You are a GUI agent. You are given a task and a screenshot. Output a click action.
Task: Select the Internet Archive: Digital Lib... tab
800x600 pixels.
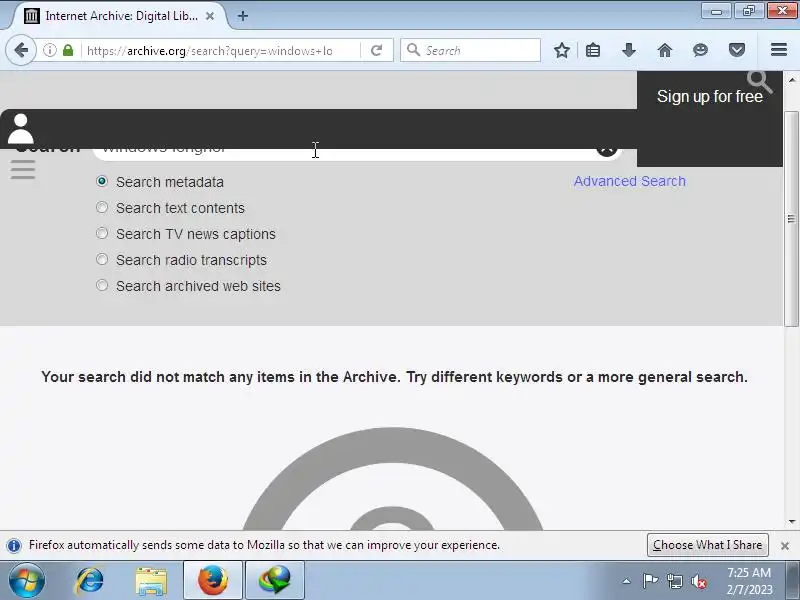coord(119,16)
